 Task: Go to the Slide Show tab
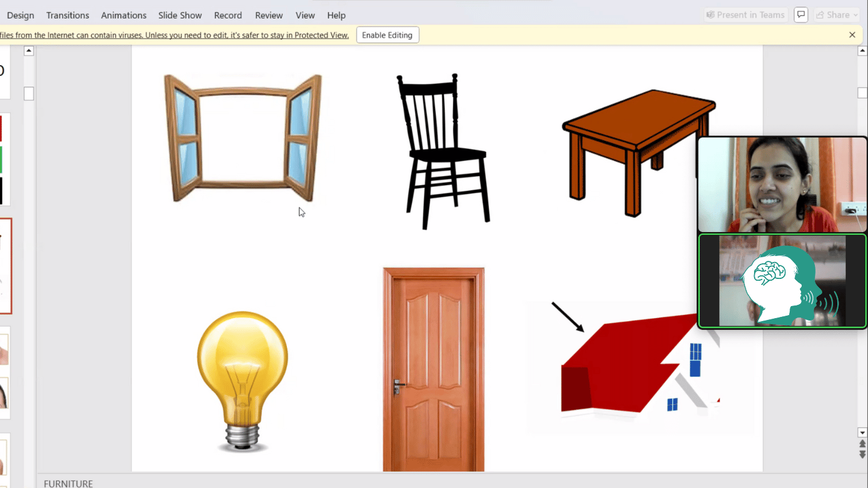click(180, 15)
